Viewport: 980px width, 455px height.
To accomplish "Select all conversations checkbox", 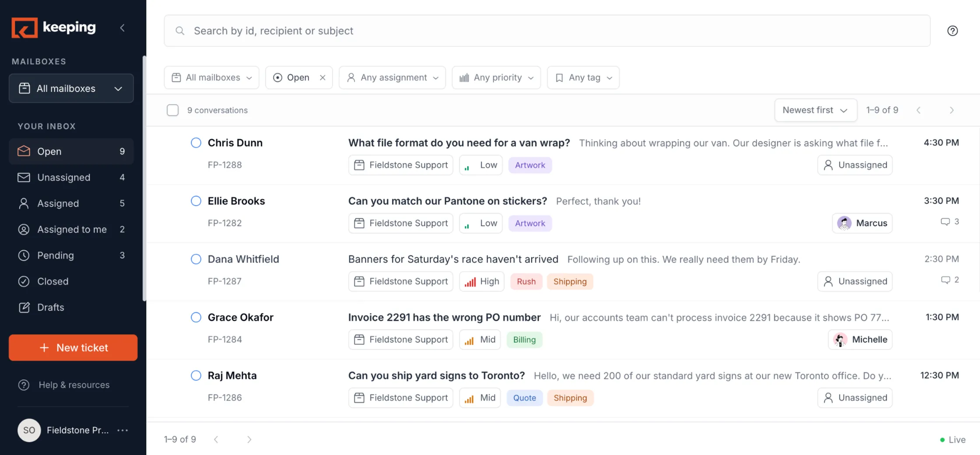I will (173, 110).
